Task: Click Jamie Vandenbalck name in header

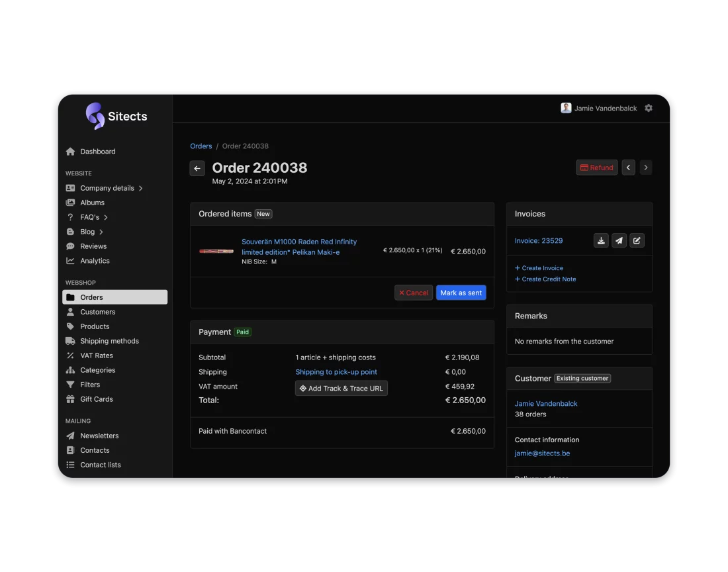Action: 606,108
